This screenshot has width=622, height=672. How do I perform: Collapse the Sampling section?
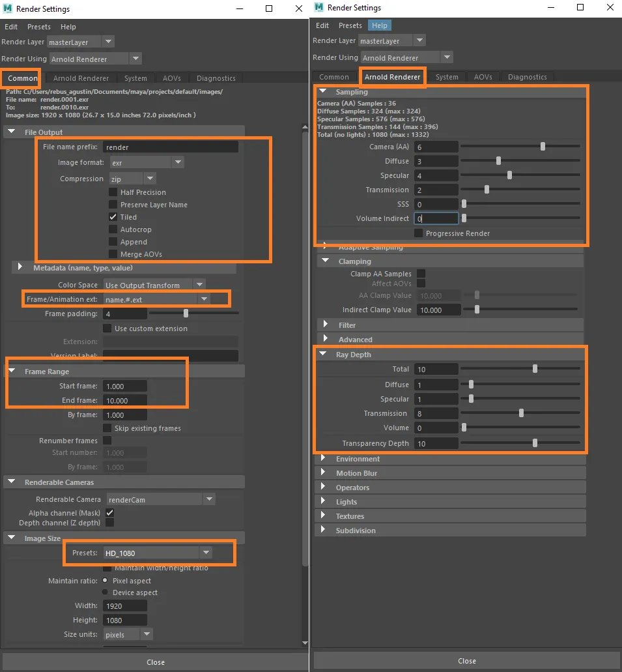[x=323, y=91]
